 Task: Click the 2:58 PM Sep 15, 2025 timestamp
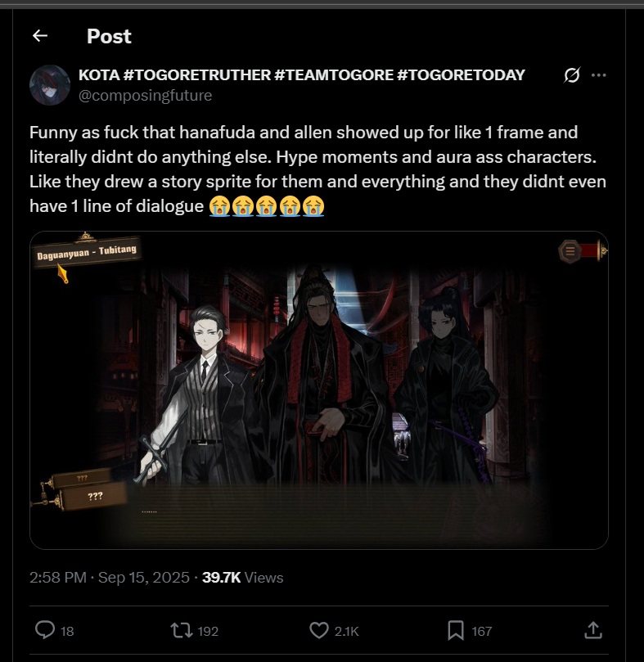(x=110, y=577)
